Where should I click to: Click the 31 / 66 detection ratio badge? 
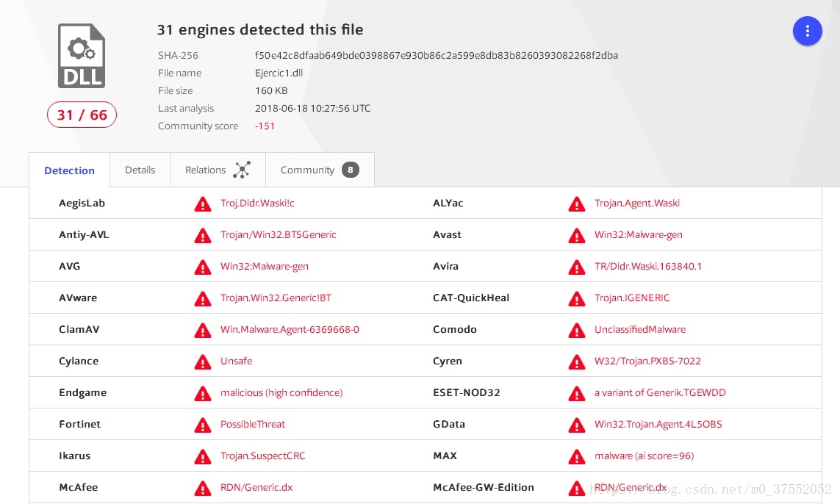coord(82,115)
